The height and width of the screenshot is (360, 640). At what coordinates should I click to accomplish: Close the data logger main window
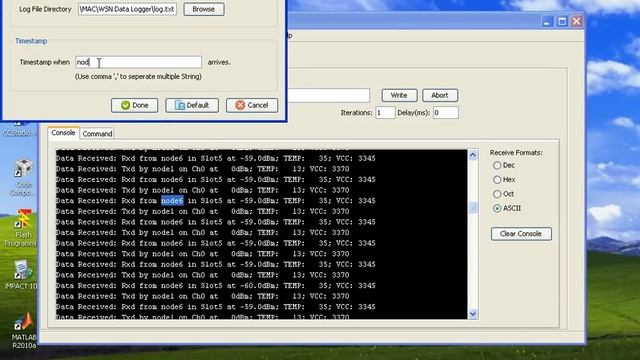[576, 22]
